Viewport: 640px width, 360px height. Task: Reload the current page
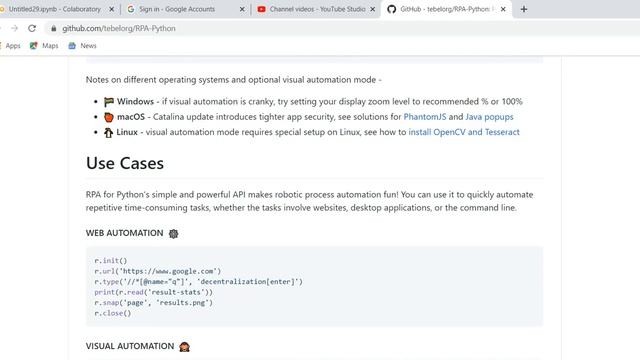click(x=32, y=28)
